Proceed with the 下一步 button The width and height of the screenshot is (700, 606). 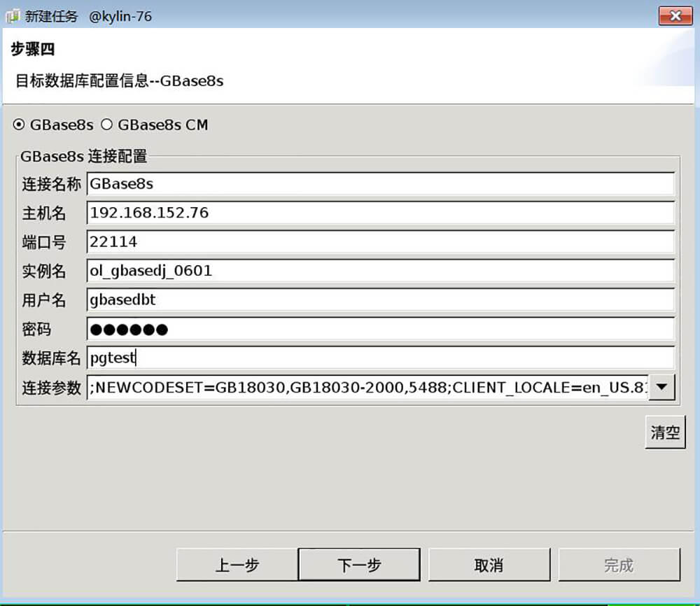tap(359, 565)
